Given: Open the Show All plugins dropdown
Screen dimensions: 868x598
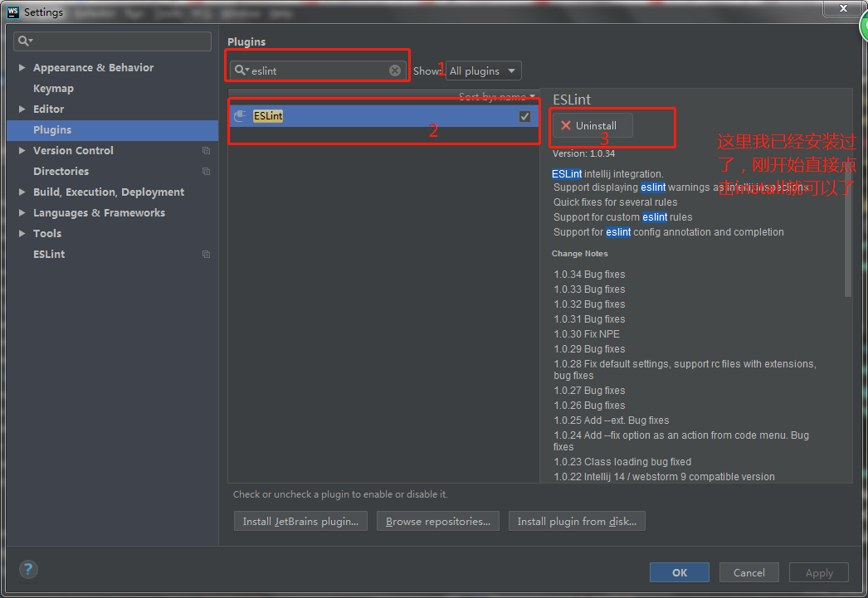Looking at the screenshot, I should (x=483, y=70).
